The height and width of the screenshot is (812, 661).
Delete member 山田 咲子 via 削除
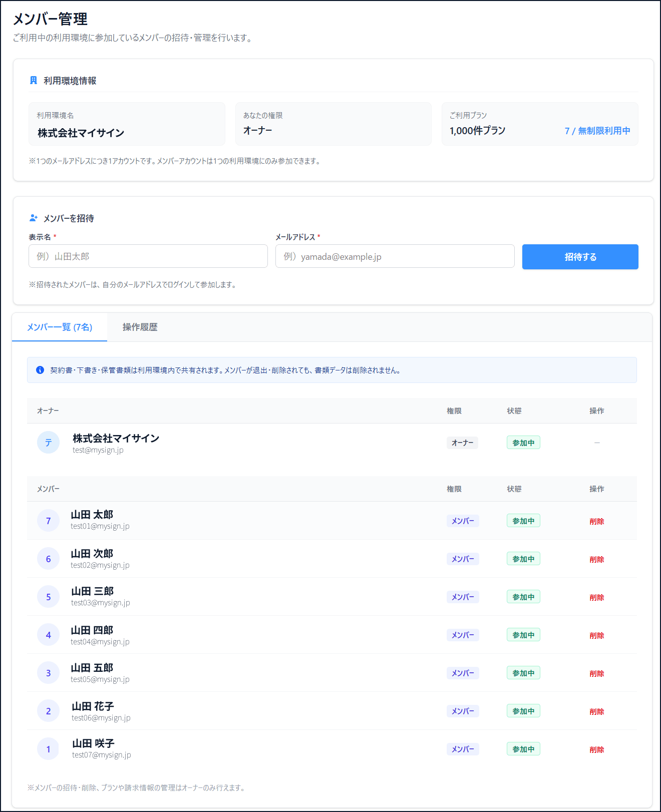597,749
